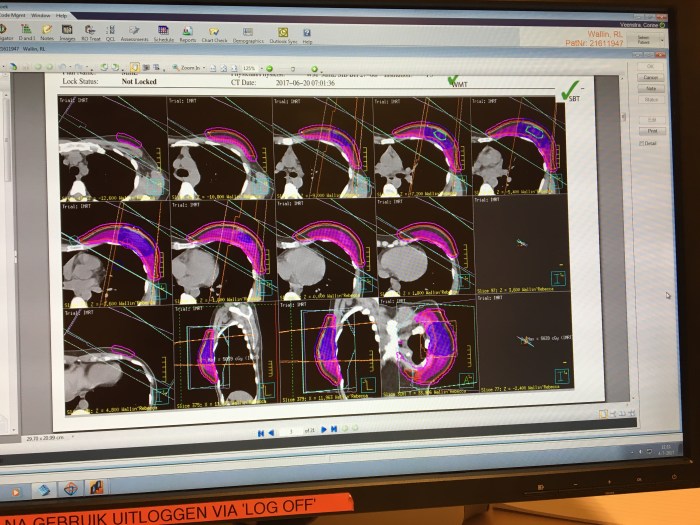
Task: Click the Images toolbar icon
Action: [x=67, y=33]
